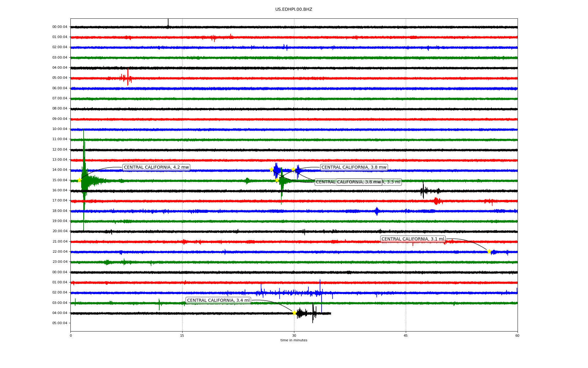Select the CENTRAL CALIFORNIA, 3.1 ml annotation label
This screenshot has height=368, width=588.
click(x=413, y=239)
